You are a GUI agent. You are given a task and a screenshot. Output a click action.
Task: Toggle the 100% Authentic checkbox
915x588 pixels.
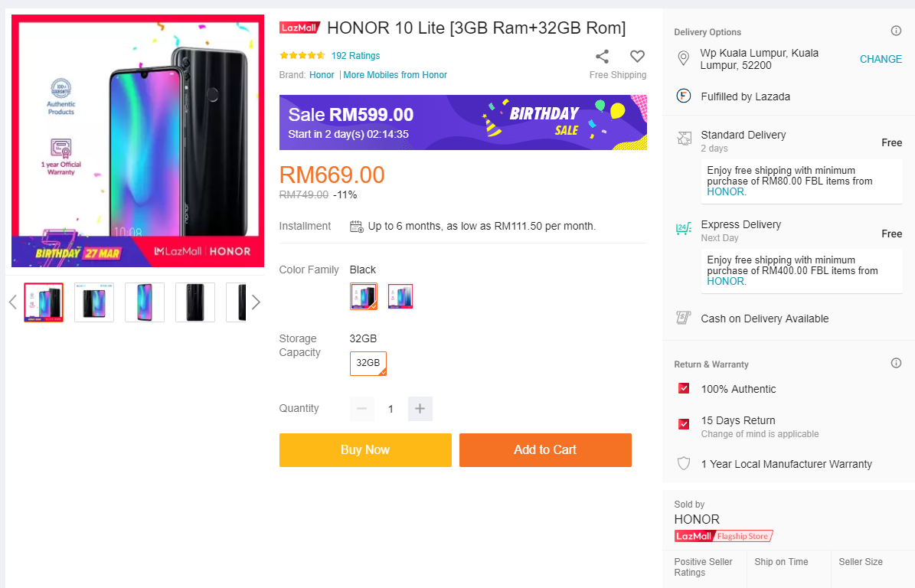(x=684, y=389)
